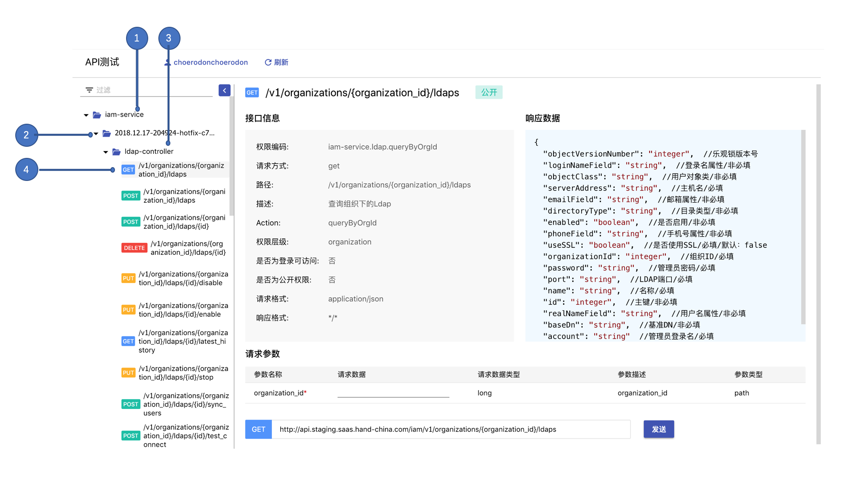868x481 pixels.
Task: Click the 发送 send button
Action: click(x=659, y=429)
